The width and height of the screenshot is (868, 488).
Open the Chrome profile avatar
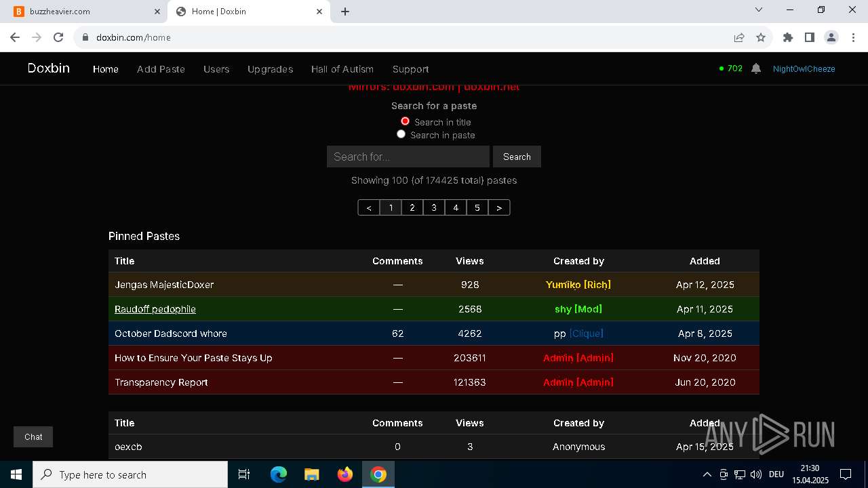click(831, 37)
